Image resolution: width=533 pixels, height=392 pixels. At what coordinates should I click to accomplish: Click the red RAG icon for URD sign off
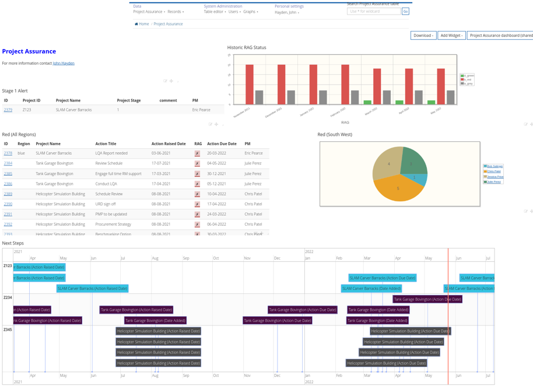click(x=197, y=204)
